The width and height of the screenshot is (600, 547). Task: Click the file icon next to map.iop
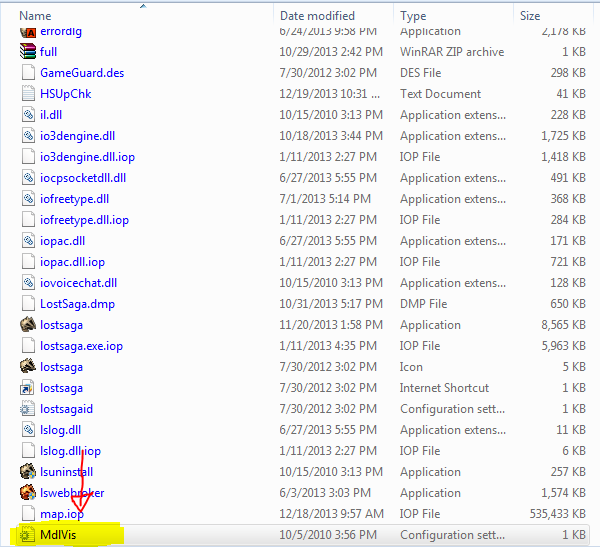coord(28,514)
